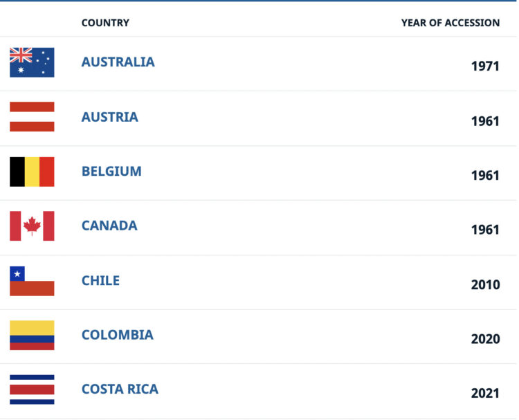Open the CHILE country link
The image size is (519, 420).
[x=100, y=280]
